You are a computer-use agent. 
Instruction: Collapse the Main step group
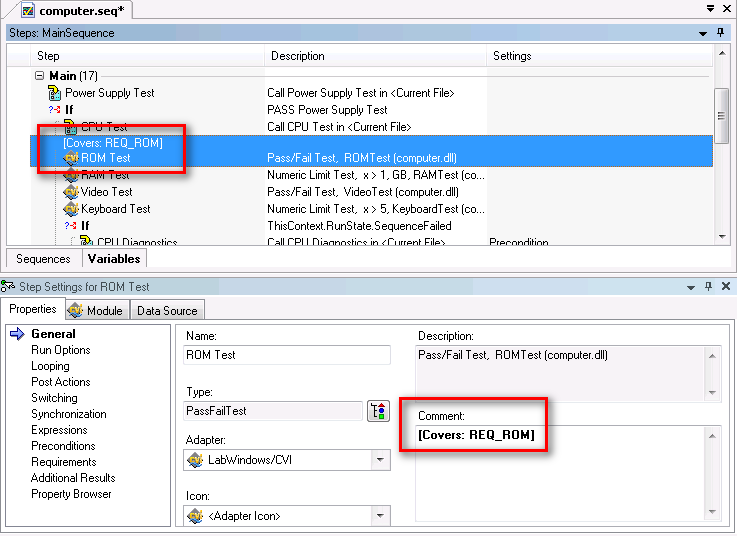coord(40,76)
